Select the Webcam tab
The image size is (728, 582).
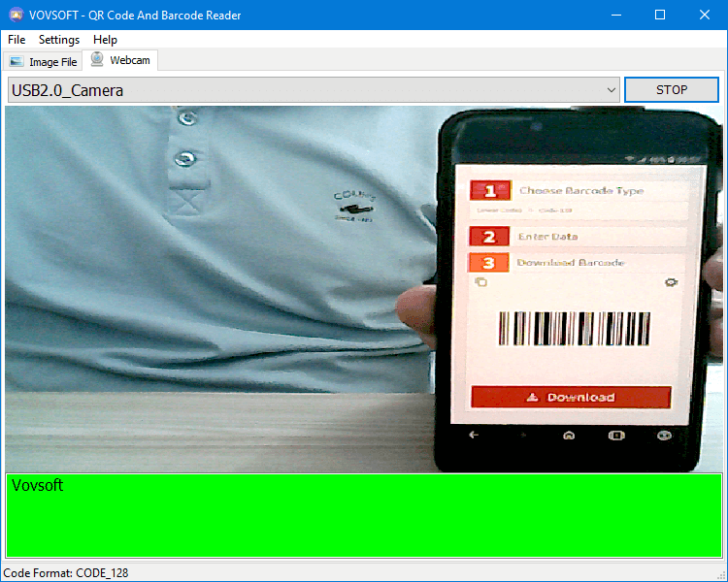pos(120,60)
